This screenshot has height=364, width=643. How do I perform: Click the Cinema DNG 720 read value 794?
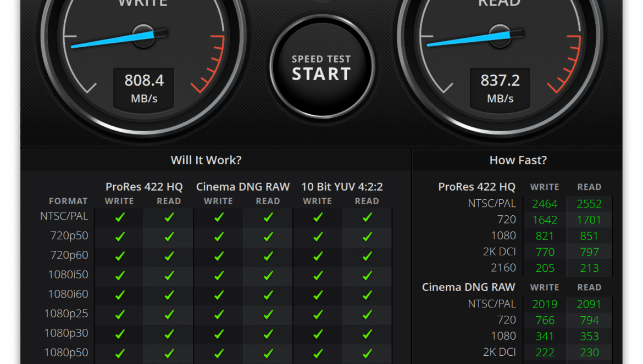pos(589,320)
